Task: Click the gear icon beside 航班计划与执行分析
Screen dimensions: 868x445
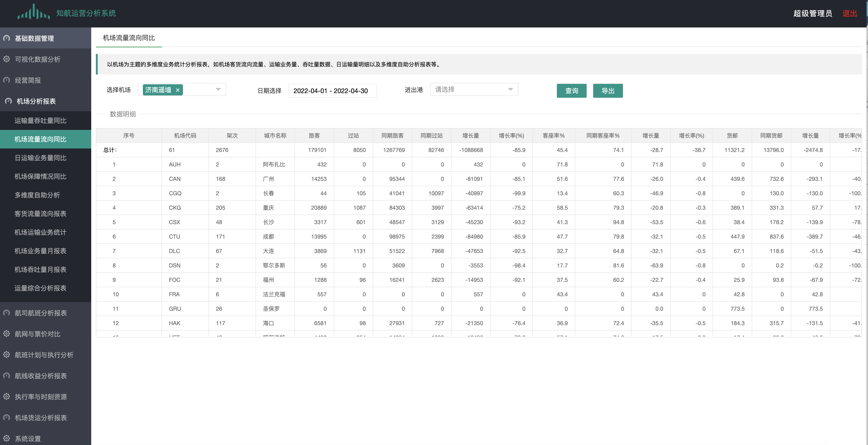Action: [7, 355]
